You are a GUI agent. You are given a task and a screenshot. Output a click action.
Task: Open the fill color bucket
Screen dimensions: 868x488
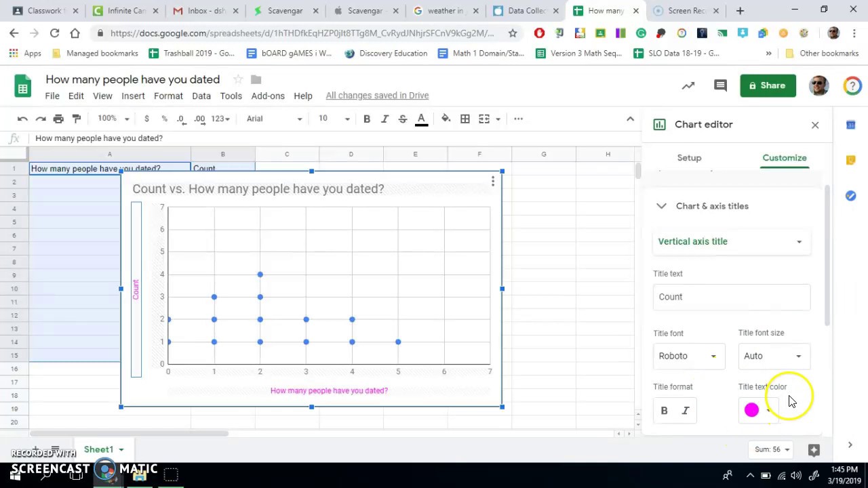point(446,119)
